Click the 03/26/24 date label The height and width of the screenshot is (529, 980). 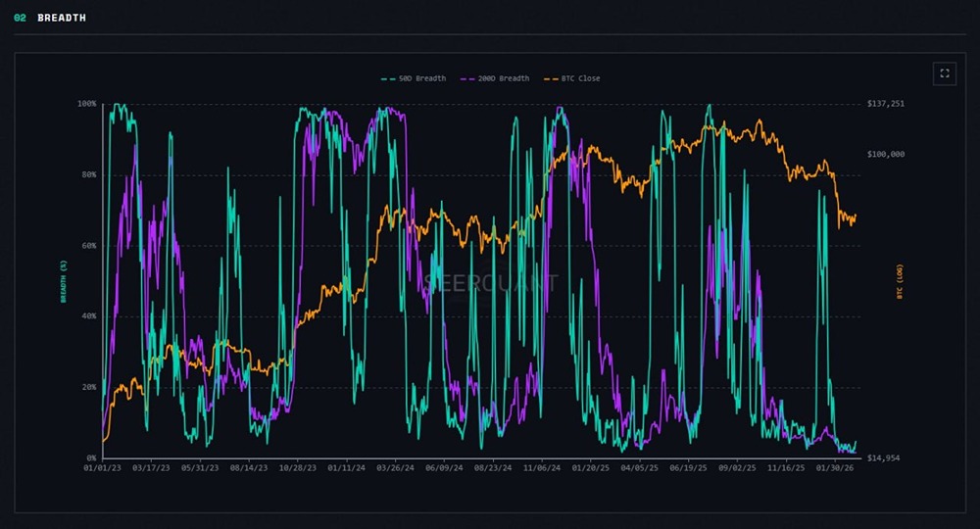395,468
